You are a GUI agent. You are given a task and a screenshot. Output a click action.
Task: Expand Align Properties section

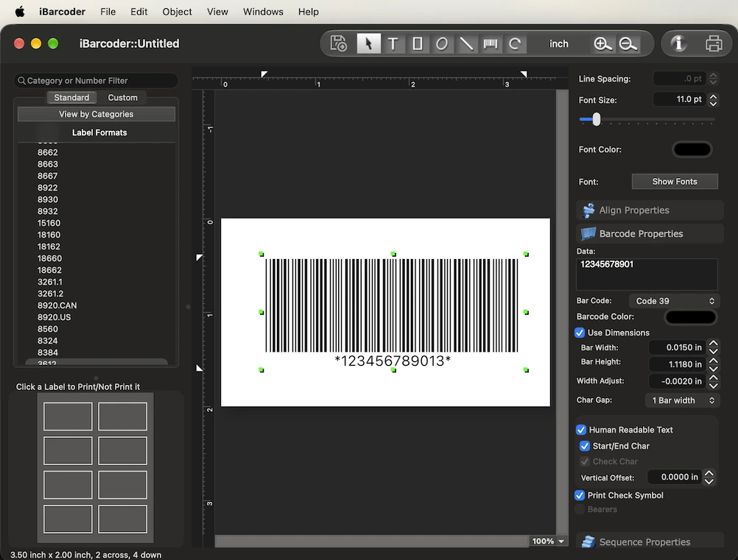[650, 210]
